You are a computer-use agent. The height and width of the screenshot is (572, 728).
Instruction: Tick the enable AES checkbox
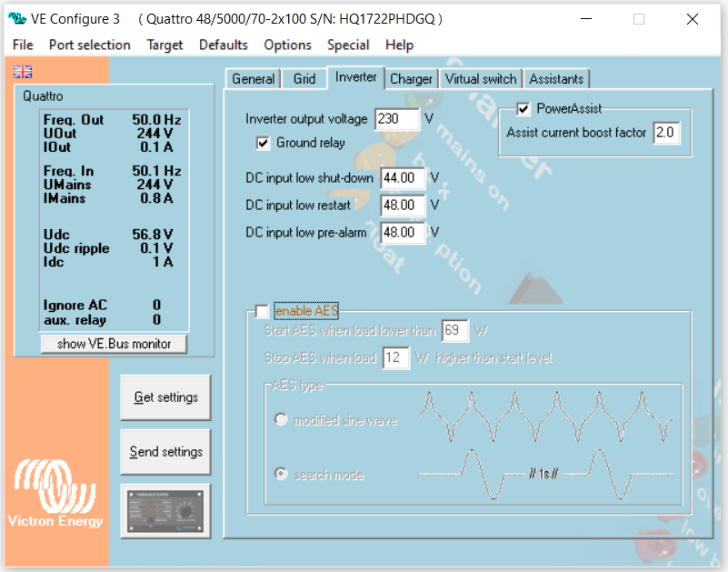click(x=262, y=311)
